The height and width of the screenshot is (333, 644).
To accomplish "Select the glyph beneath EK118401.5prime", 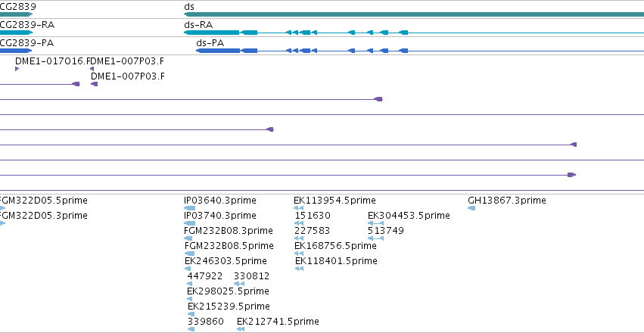I will pos(299,269).
